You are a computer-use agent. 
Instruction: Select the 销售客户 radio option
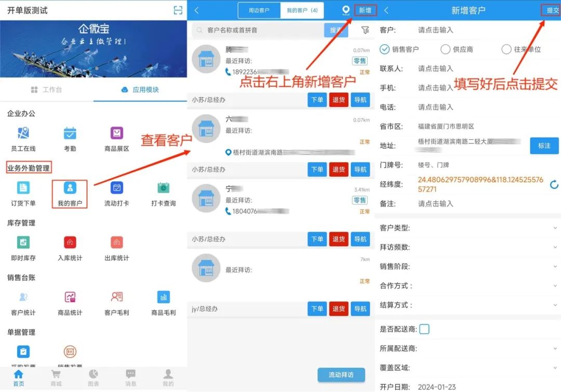tap(384, 49)
